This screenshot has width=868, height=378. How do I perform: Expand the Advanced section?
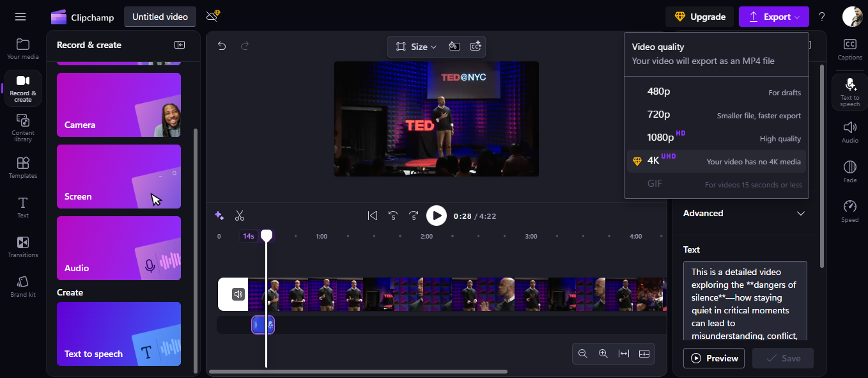[745, 213]
